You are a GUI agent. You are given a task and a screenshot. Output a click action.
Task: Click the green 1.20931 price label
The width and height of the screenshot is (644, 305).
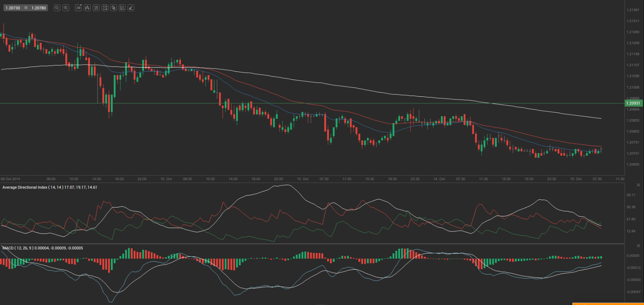pos(633,103)
